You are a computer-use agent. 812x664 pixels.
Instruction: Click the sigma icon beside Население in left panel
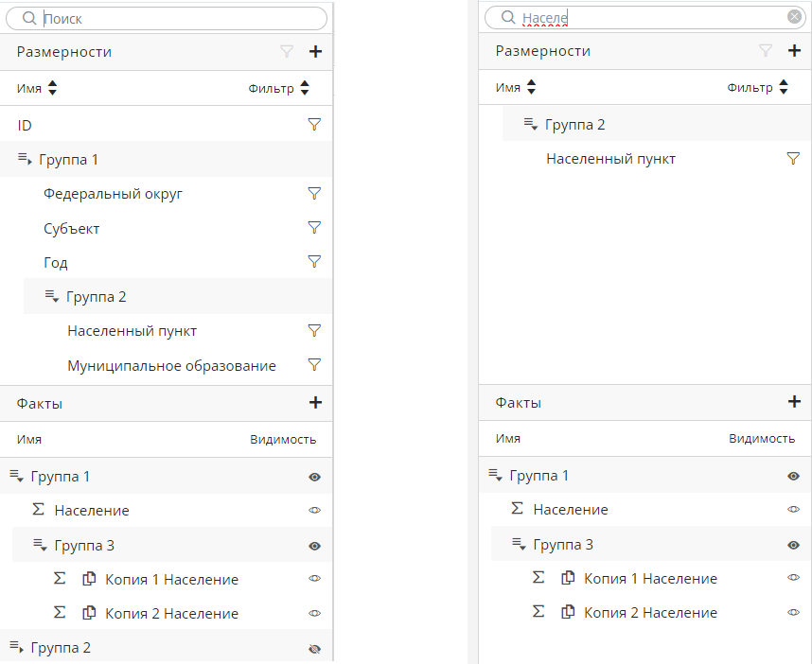pos(39,510)
